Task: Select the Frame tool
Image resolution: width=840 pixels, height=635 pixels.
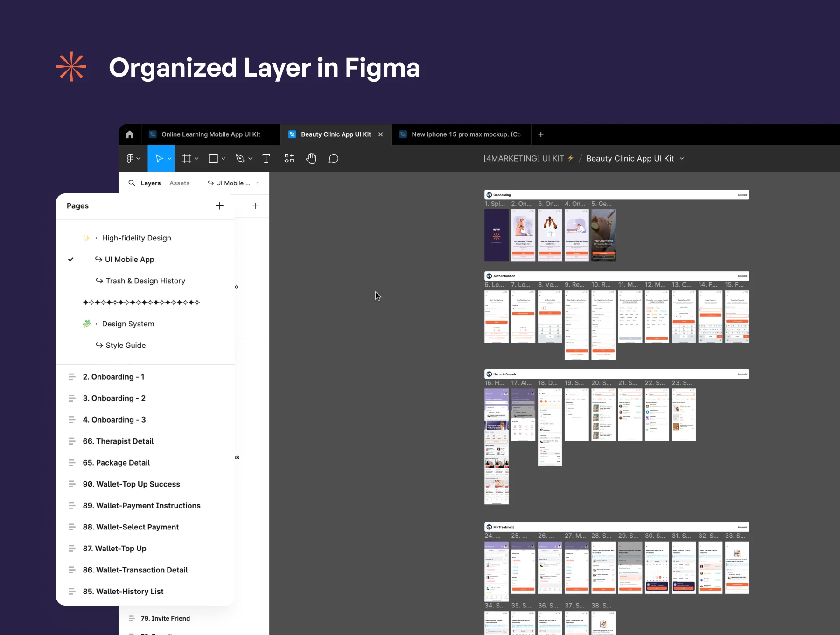Action: pos(187,159)
